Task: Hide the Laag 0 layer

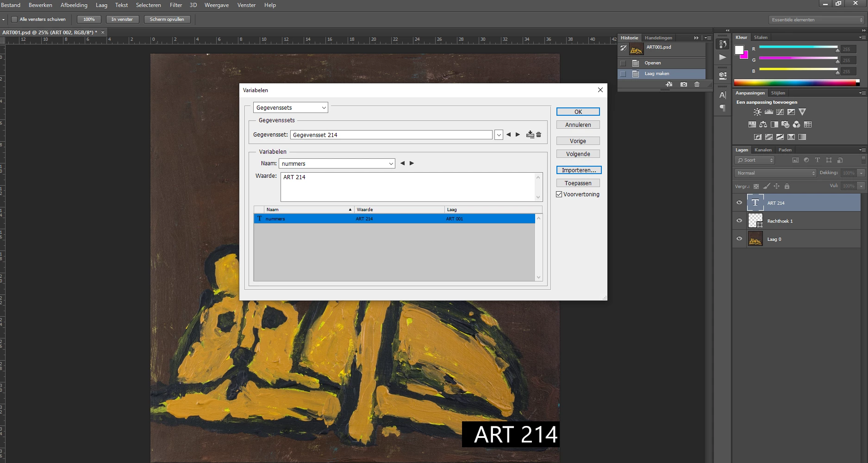Action: coord(739,239)
